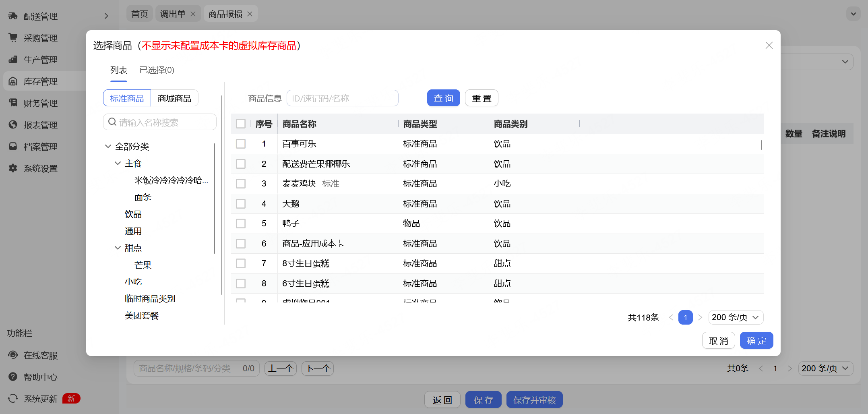Select the 面条 category in the tree
The image size is (868, 414).
pyautogui.click(x=143, y=197)
